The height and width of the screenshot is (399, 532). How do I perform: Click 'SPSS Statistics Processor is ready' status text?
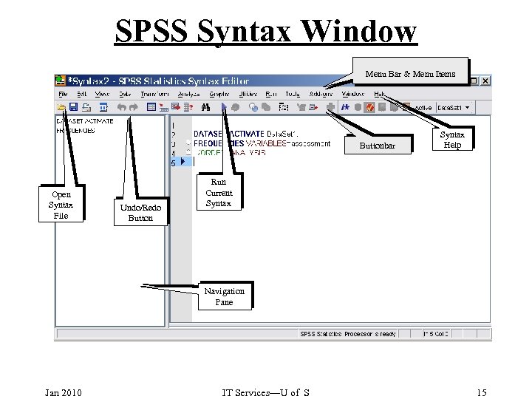coord(348,334)
